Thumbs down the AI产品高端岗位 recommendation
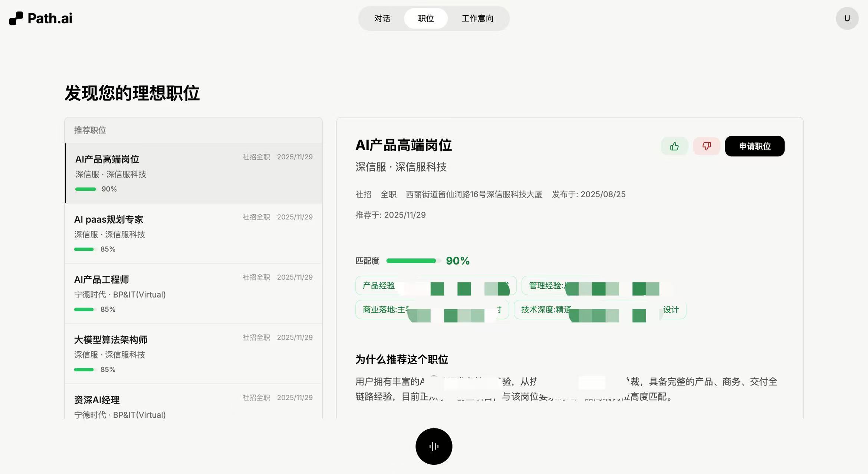The height and width of the screenshot is (474, 868). pos(706,146)
